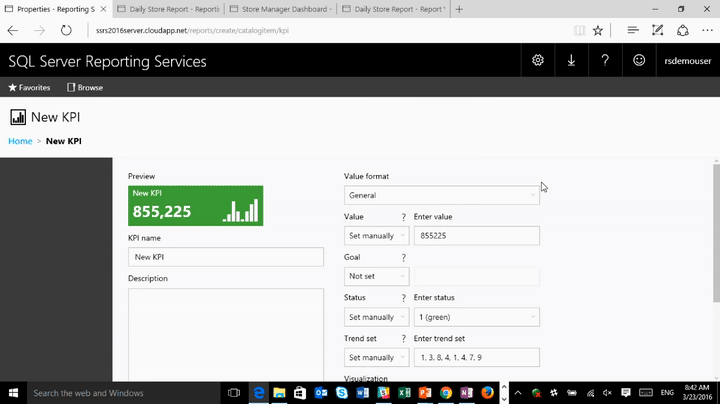Viewport: 720px width, 404px height.
Task: Switch to Store Manager Dashboard tab
Action: coord(281,9)
